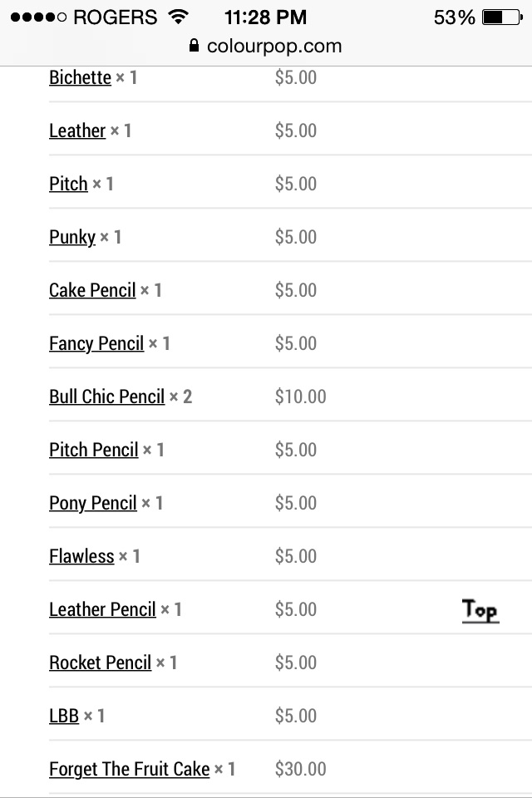Open the Pony Pencil link
The width and height of the screenshot is (532, 798).
pyautogui.click(x=93, y=504)
